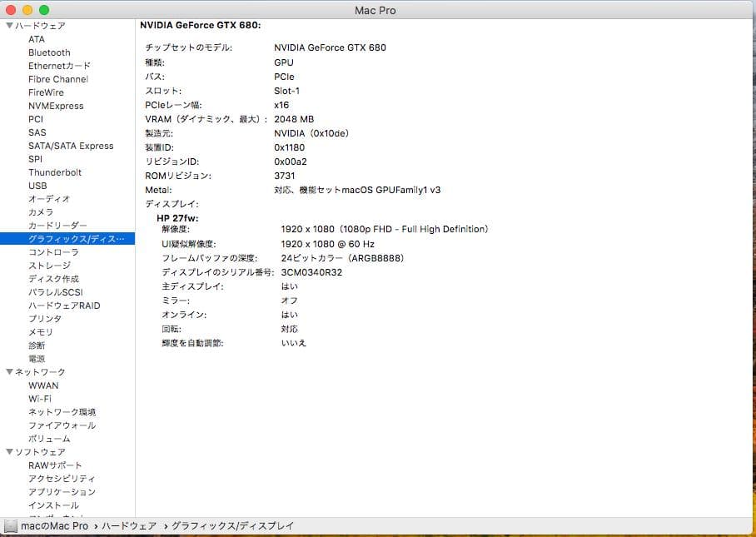Image resolution: width=756 pixels, height=537 pixels.
Task: Select 診断 in the sidebar
Action: [35, 345]
